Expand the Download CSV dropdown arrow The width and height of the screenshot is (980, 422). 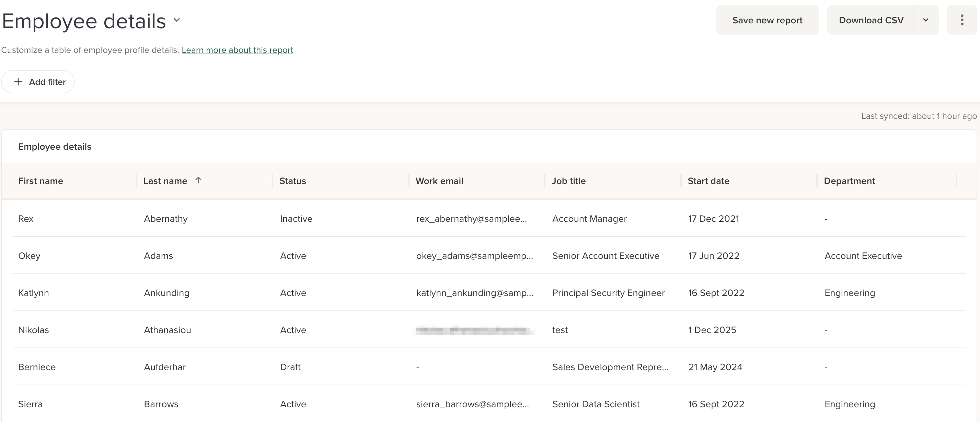(x=926, y=20)
